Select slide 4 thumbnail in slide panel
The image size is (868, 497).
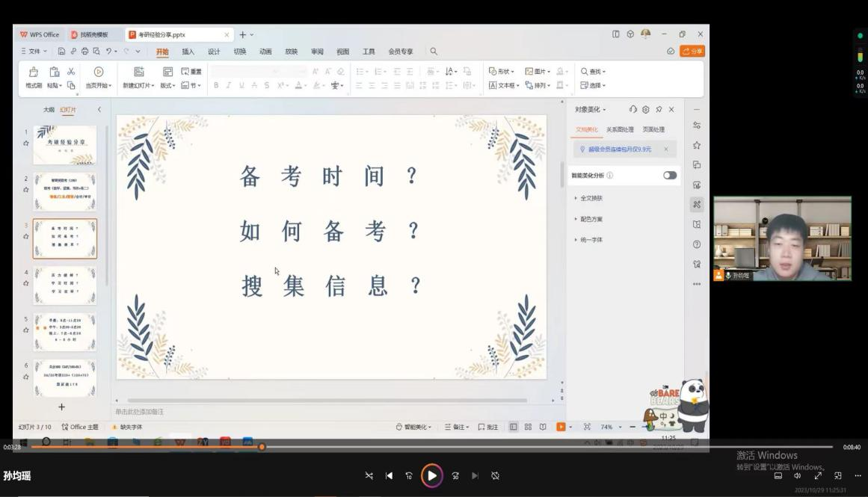tap(65, 285)
